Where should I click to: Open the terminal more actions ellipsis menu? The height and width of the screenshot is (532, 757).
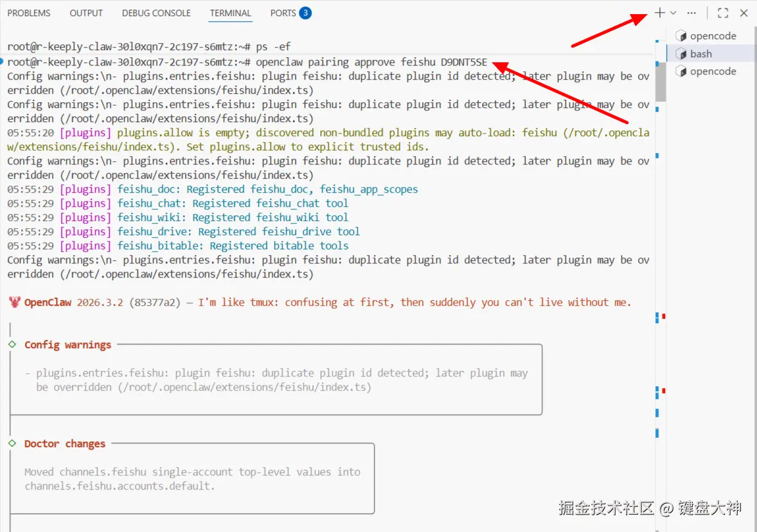click(x=691, y=13)
